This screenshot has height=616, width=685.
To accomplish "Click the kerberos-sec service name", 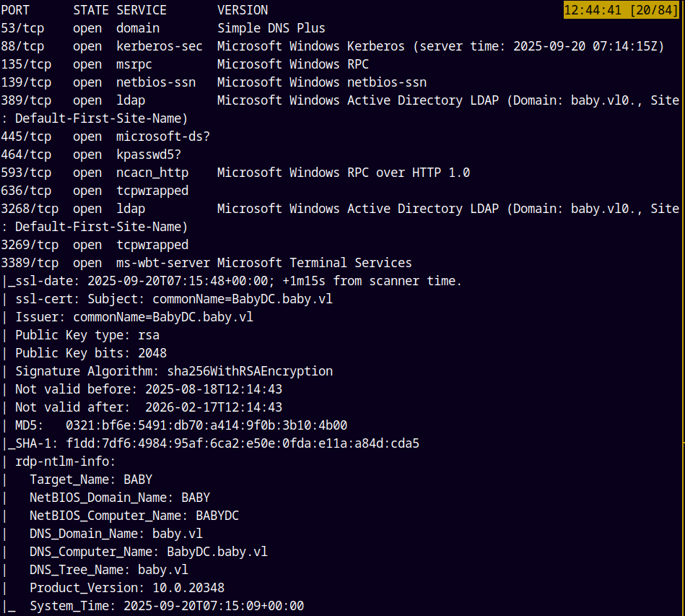I will [x=156, y=46].
